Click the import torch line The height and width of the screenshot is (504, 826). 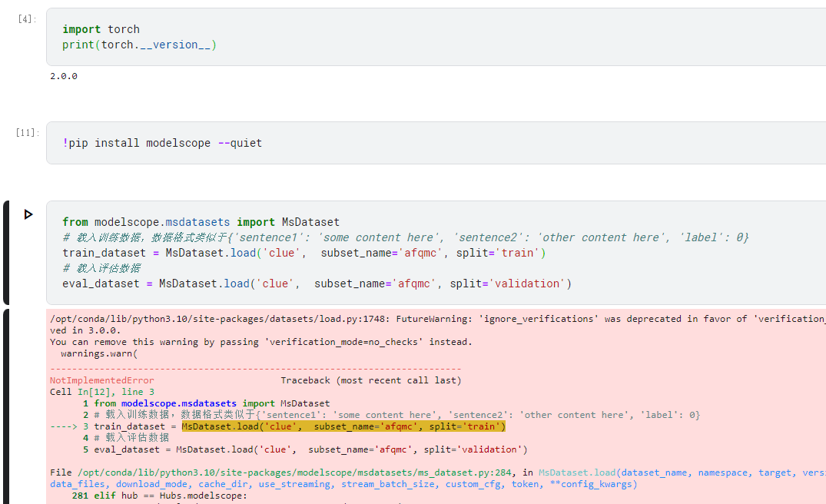click(x=101, y=29)
